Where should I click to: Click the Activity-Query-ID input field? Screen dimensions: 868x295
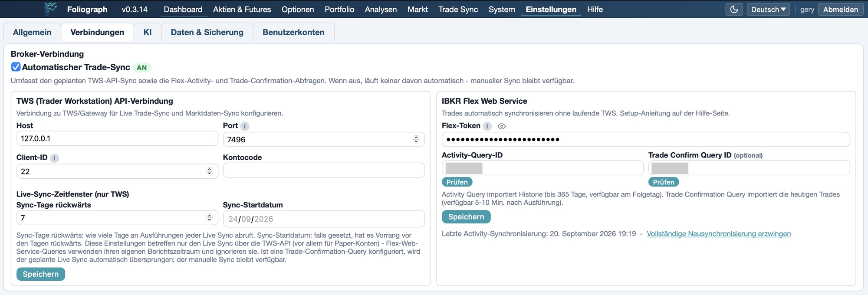[542, 168]
